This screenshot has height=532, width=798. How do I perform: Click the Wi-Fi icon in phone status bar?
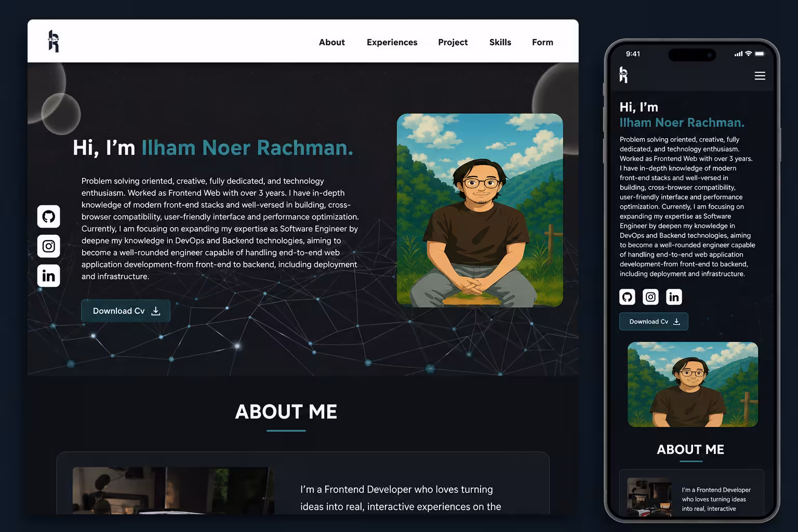[749, 54]
